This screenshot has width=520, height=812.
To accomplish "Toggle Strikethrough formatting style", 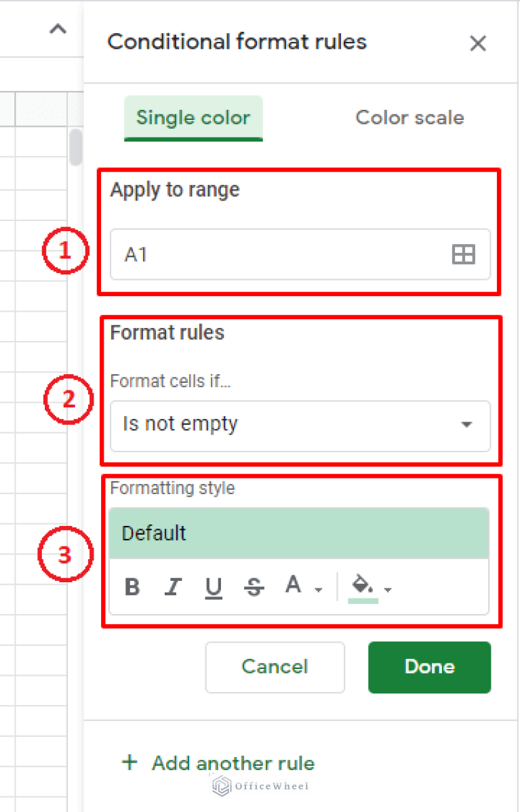I will point(254,587).
